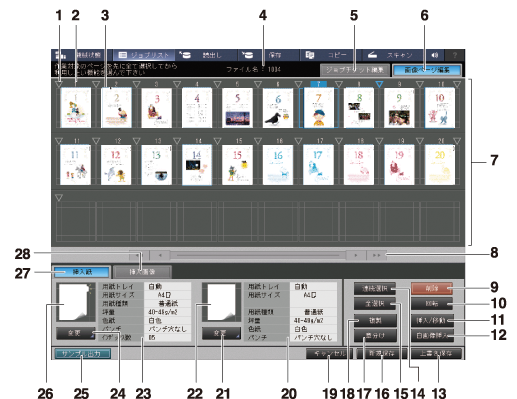This screenshot has width=517, height=399.
Task: Open ジョブチケット編集 job ticket edit
Action: tap(355, 70)
